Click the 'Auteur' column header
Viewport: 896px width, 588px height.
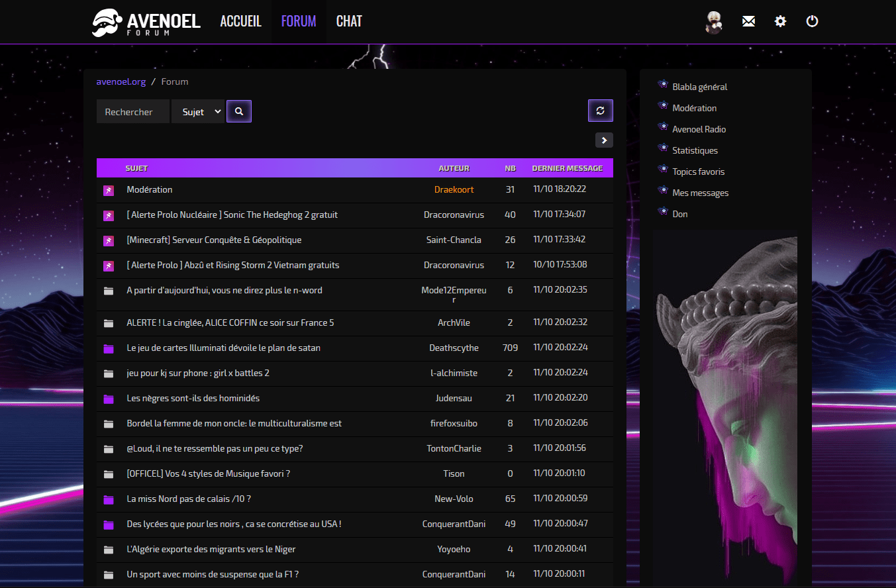(x=454, y=168)
